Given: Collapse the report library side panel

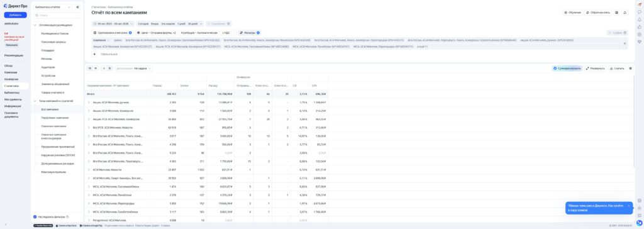Looking at the screenshot, I should (77, 7).
